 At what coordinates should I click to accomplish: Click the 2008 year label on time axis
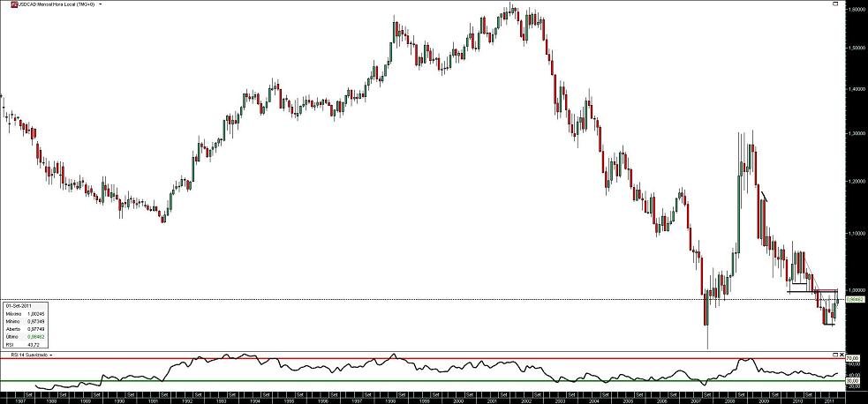729,400
